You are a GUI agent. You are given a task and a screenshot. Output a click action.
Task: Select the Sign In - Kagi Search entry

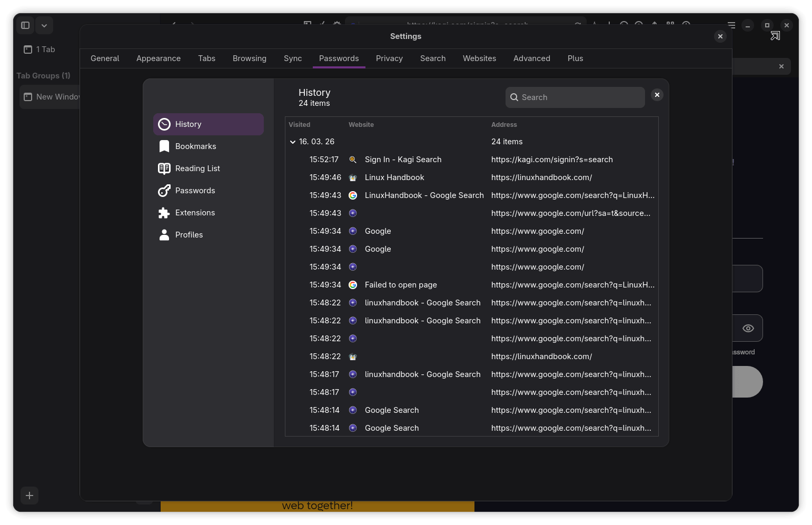[403, 160]
